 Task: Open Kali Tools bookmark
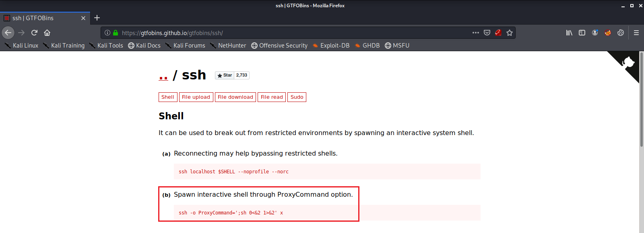[106, 46]
